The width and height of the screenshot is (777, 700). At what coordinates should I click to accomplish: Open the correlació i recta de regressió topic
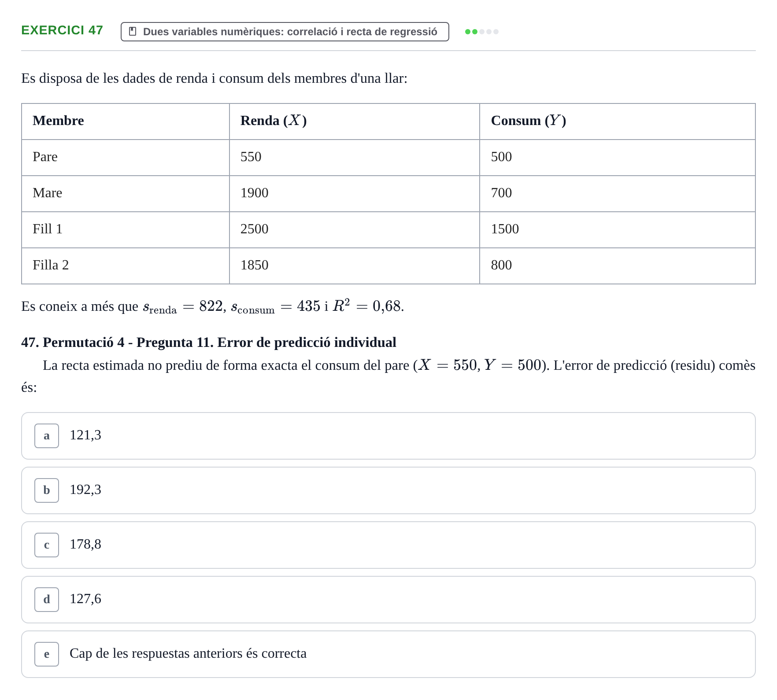[285, 32]
